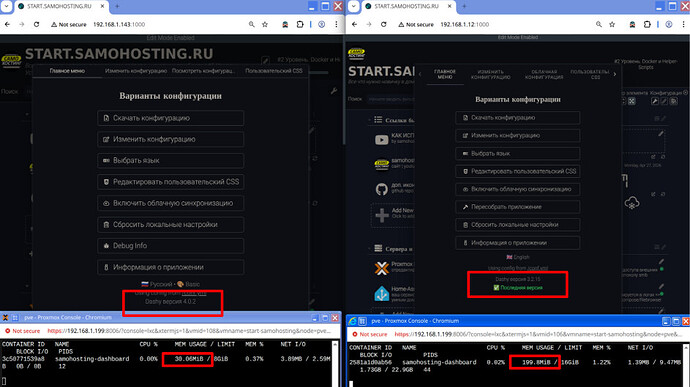The height and width of the screenshot is (387, 690).
Task: Select 'Главное меню' tab in left modal
Action: point(67,71)
